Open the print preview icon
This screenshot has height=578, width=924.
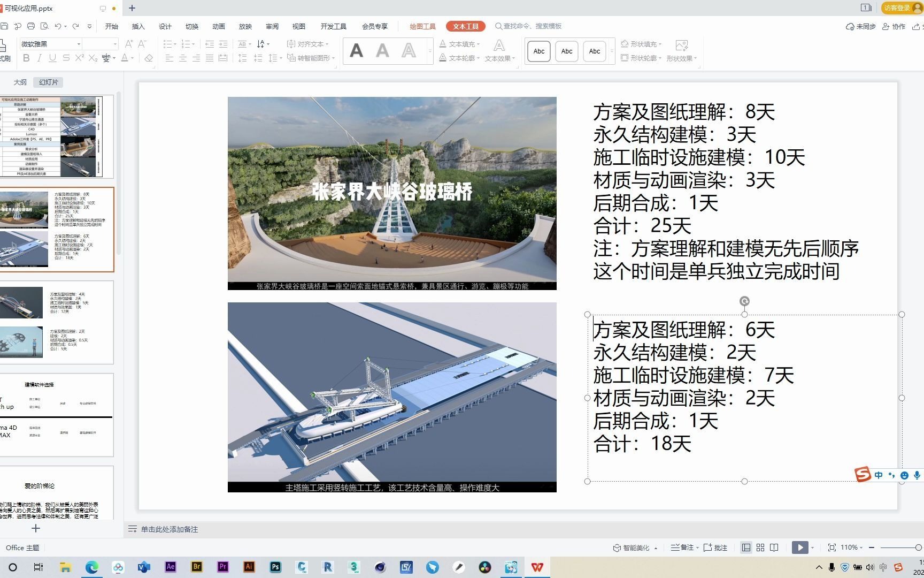click(x=44, y=26)
